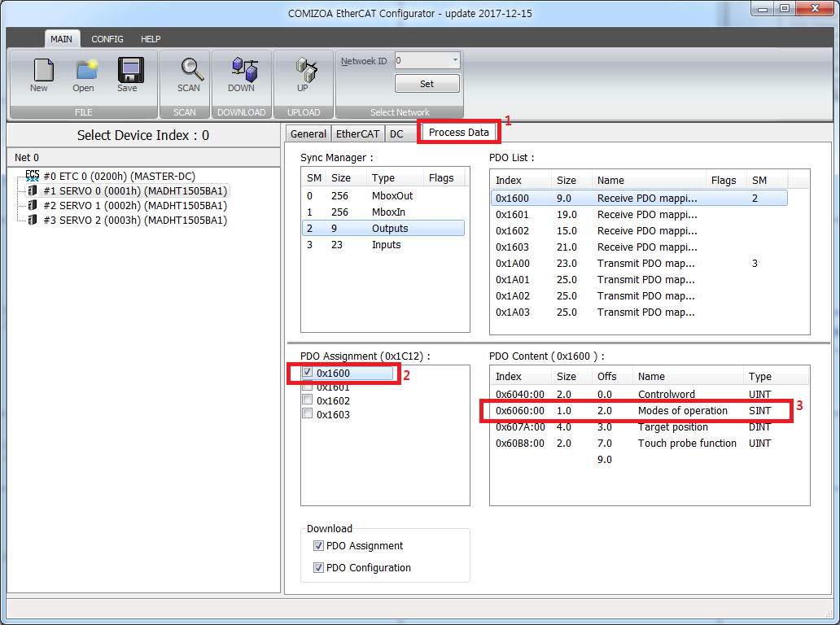Toggle the PDO Configuration download checkbox
This screenshot has width=840, height=625.
[319, 568]
